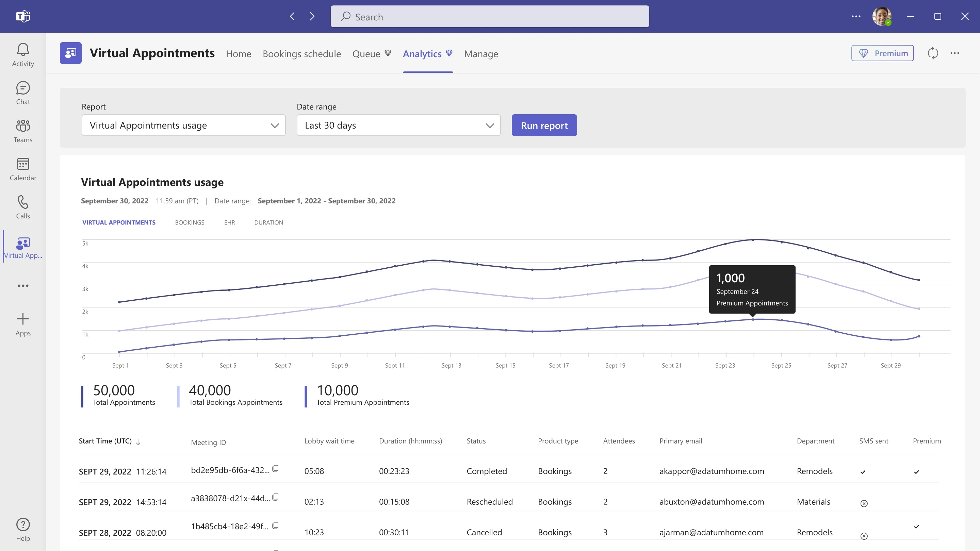
Task: Switch to the Bookings tab
Action: (189, 222)
